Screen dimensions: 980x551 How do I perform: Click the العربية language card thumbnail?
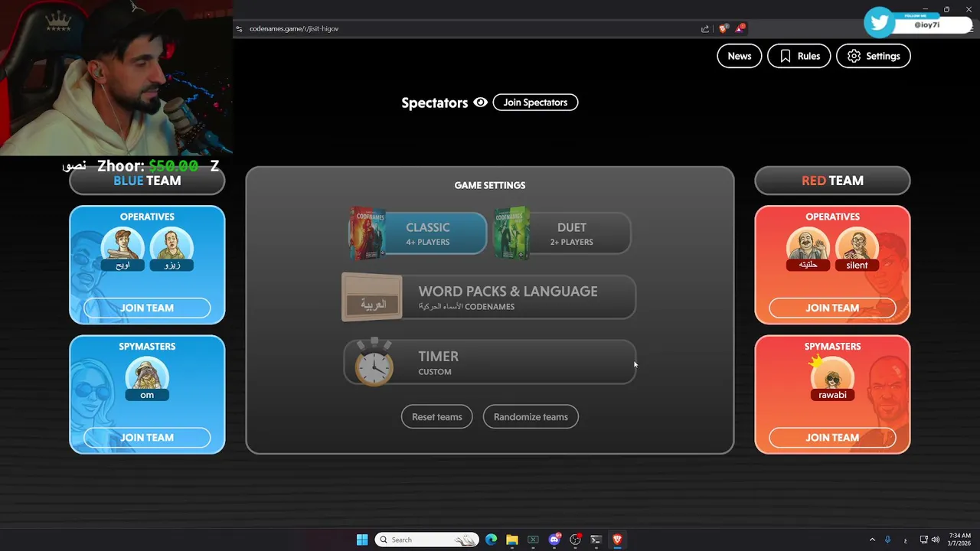[x=371, y=297]
